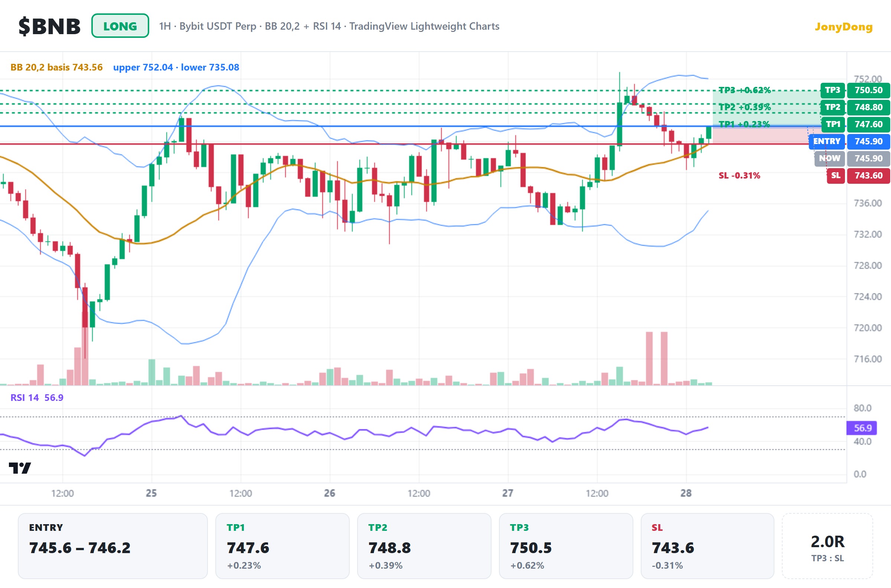The width and height of the screenshot is (891, 588).
Task: Click the 728.00 price axis label
Action: 868,265
